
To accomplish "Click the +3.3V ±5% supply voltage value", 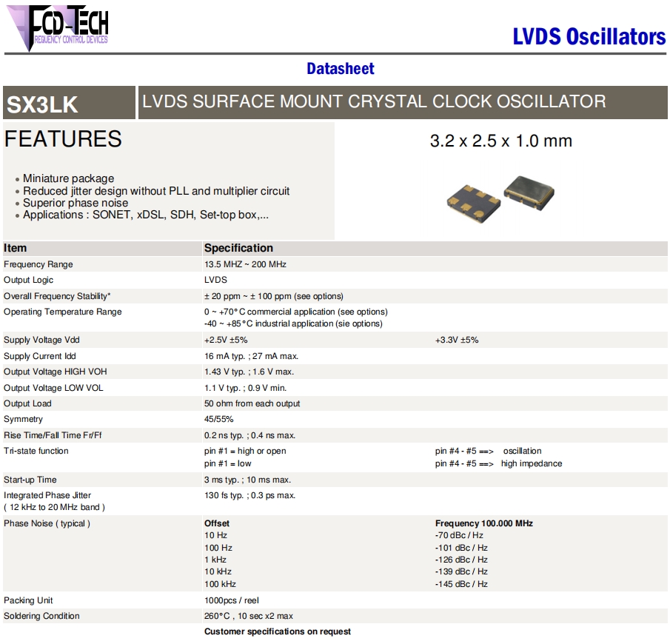I will click(457, 340).
